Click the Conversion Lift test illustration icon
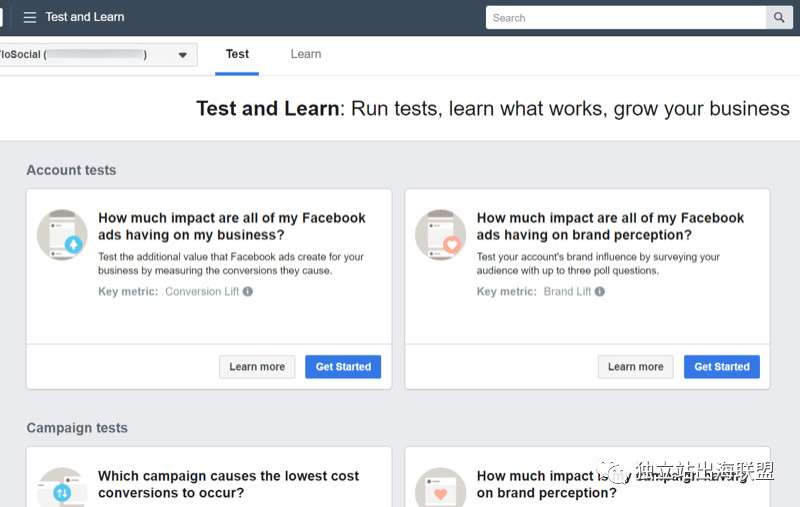The image size is (800, 507). coord(62,235)
